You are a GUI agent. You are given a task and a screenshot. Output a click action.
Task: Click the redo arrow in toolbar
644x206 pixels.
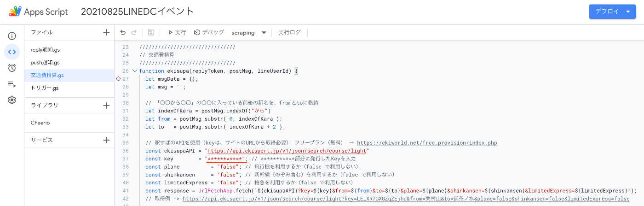134,32
